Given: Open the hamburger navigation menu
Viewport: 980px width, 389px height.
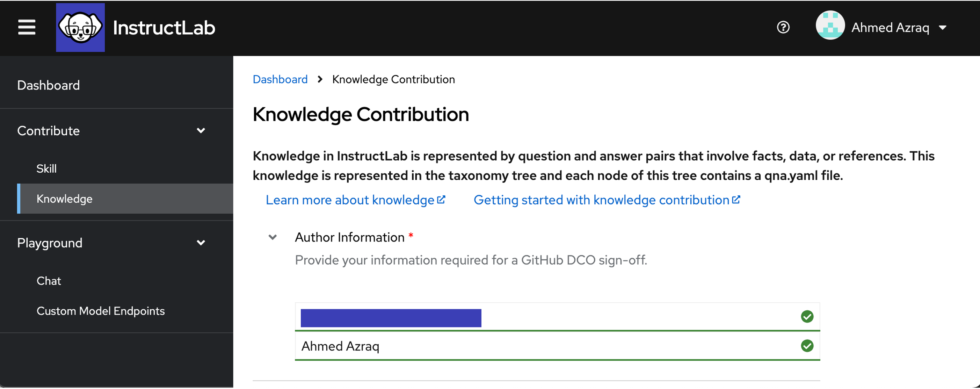Looking at the screenshot, I should tap(27, 27).
